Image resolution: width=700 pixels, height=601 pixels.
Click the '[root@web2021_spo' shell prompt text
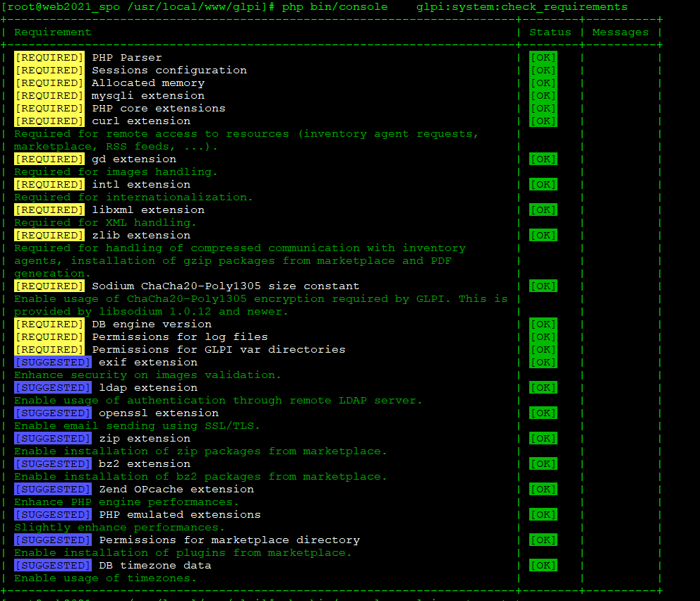61,7
